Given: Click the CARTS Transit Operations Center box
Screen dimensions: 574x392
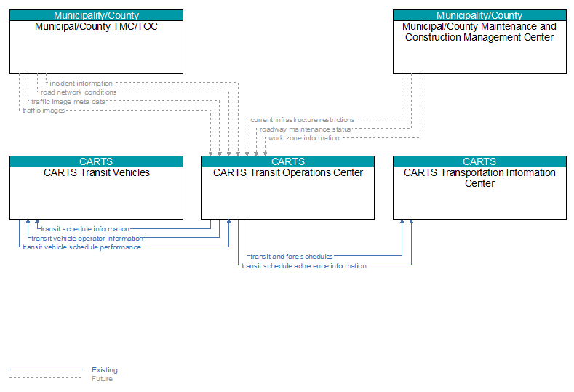Looking at the screenshot, I should pos(288,188).
